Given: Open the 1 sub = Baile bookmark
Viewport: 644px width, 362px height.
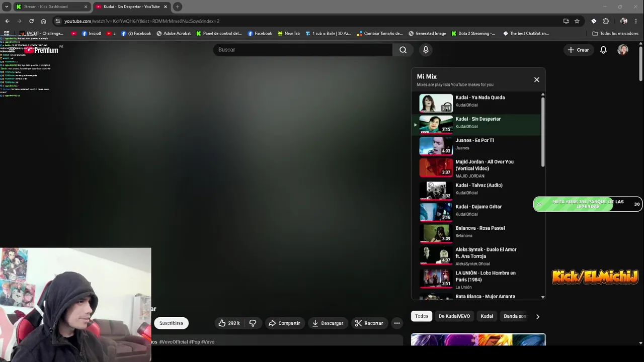Looking at the screenshot, I should click(328, 34).
